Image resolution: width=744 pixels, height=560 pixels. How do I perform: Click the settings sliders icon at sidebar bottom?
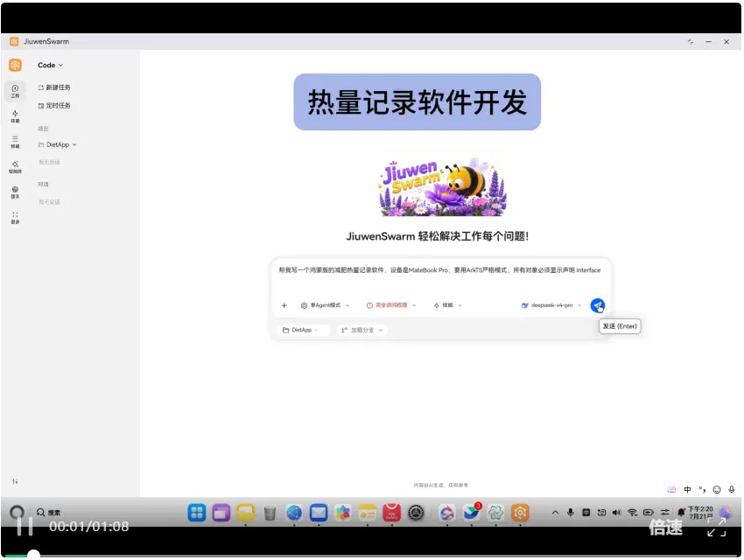pyautogui.click(x=15, y=482)
